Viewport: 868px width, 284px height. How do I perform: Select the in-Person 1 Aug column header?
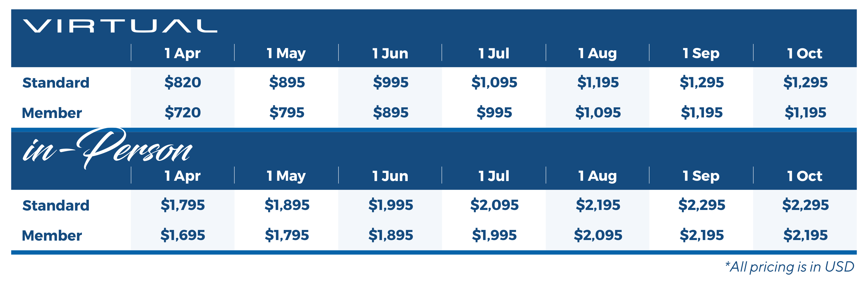[597, 176]
